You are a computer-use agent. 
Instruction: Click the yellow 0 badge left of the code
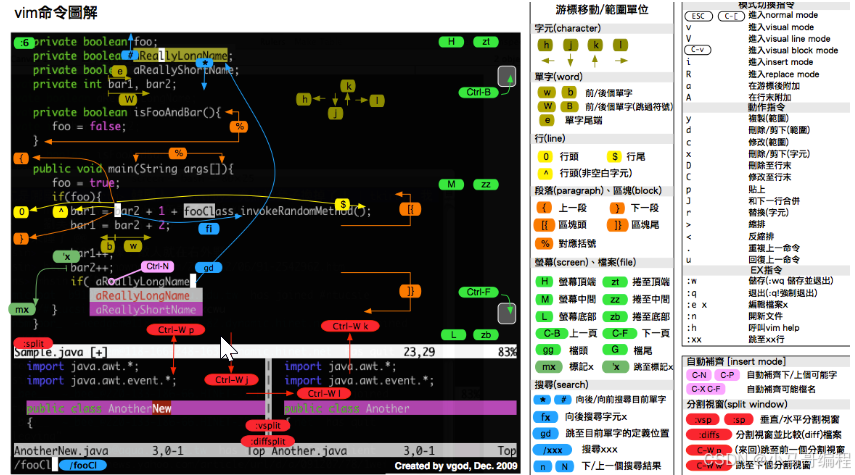pyautogui.click(x=21, y=212)
